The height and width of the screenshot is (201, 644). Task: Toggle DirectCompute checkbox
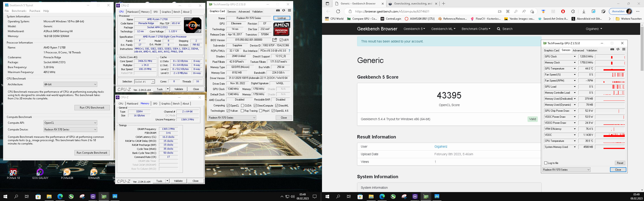(255, 106)
